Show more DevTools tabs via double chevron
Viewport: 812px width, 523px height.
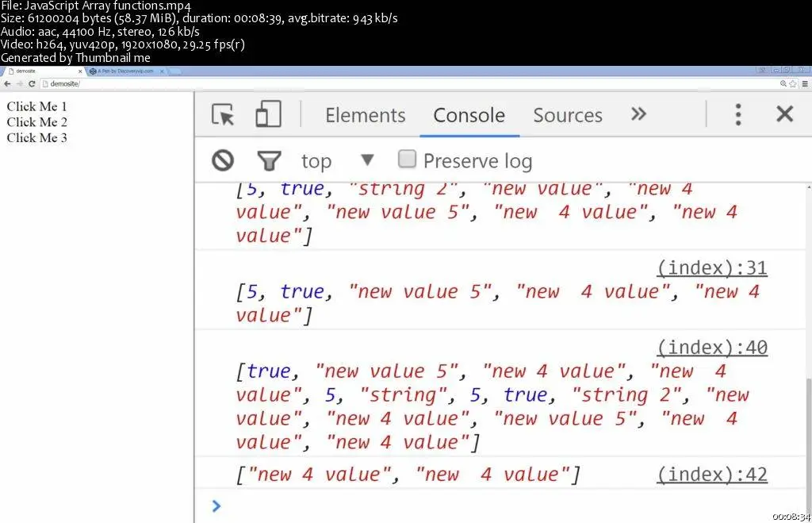point(638,114)
